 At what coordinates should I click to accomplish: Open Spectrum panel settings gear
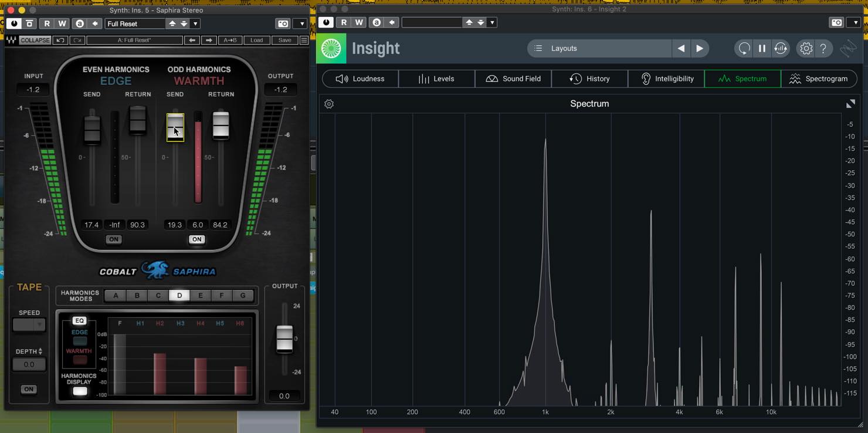coord(329,104)
